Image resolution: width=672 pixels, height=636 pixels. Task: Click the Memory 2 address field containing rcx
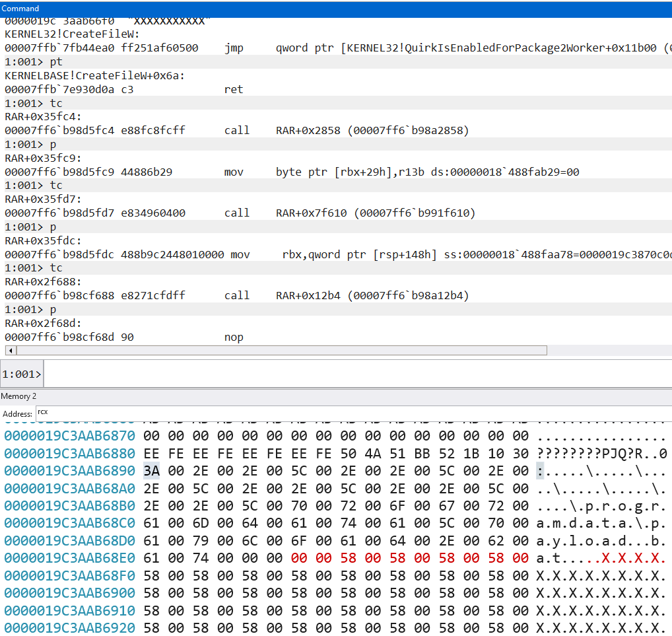tap(354, 413)
